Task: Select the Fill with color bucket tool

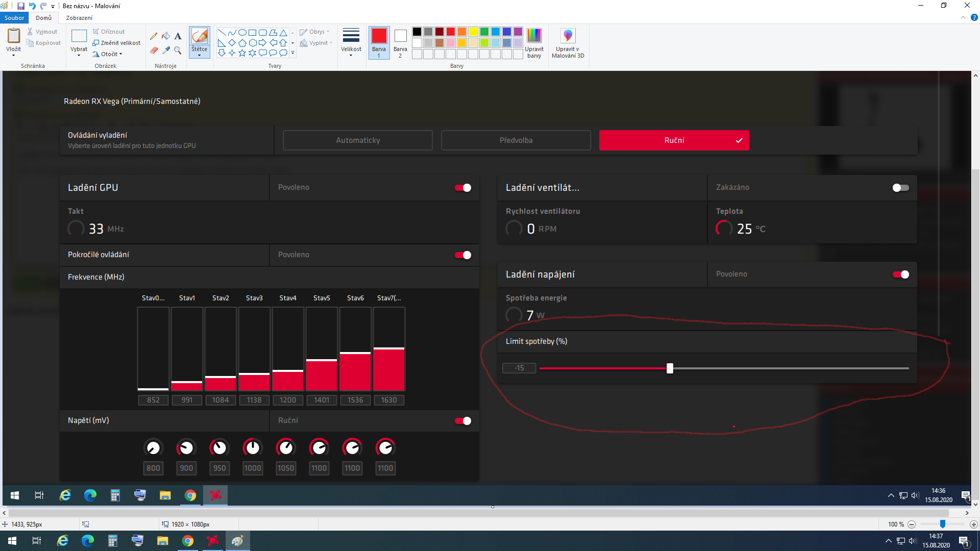Action: (166, 36)
